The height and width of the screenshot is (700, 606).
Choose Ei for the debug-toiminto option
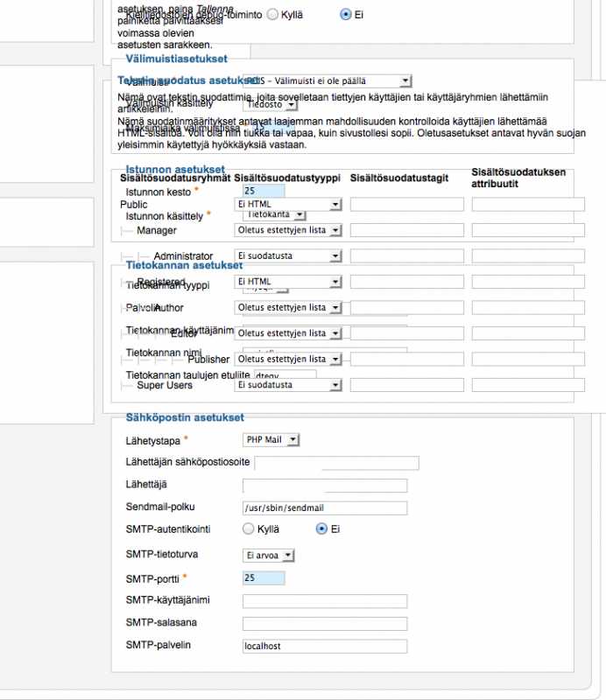coord(345,15)
